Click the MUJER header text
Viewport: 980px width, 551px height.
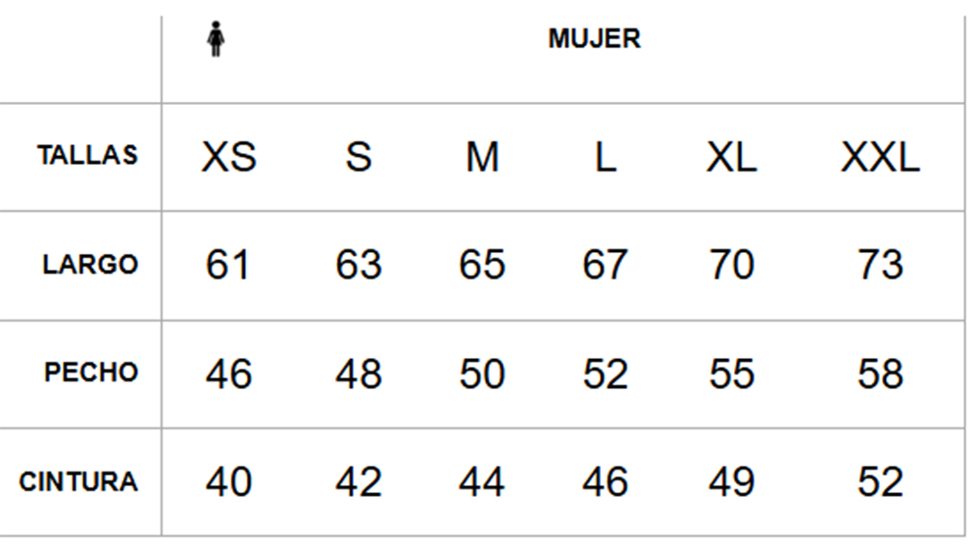coord(595,39)
